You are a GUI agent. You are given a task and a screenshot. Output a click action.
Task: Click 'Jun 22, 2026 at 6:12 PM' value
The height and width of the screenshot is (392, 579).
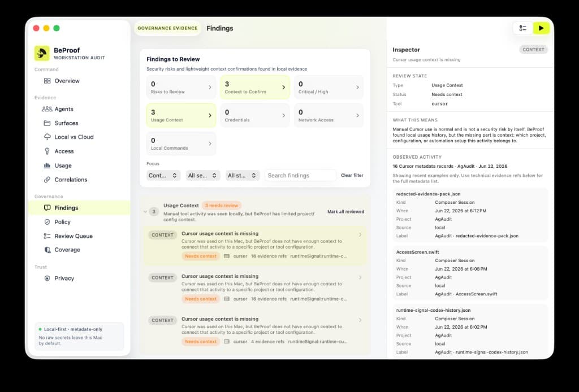[460, 211]
